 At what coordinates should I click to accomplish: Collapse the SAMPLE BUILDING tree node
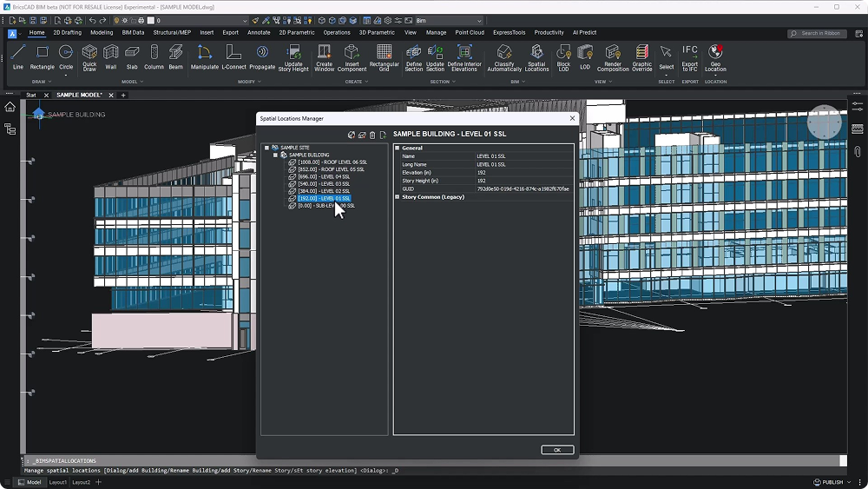pos(275,155)
